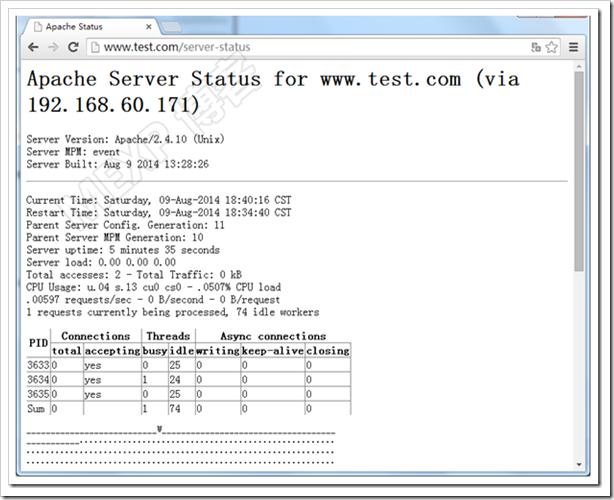Click the Server Version: Apache/2.4.10 line
614x500 pixels.
[125, 139]
